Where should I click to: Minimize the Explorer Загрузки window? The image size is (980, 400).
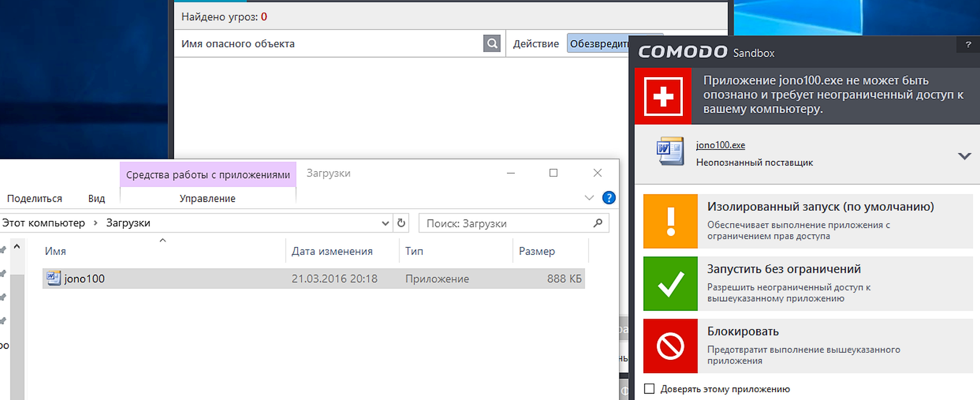click(511, 173)
